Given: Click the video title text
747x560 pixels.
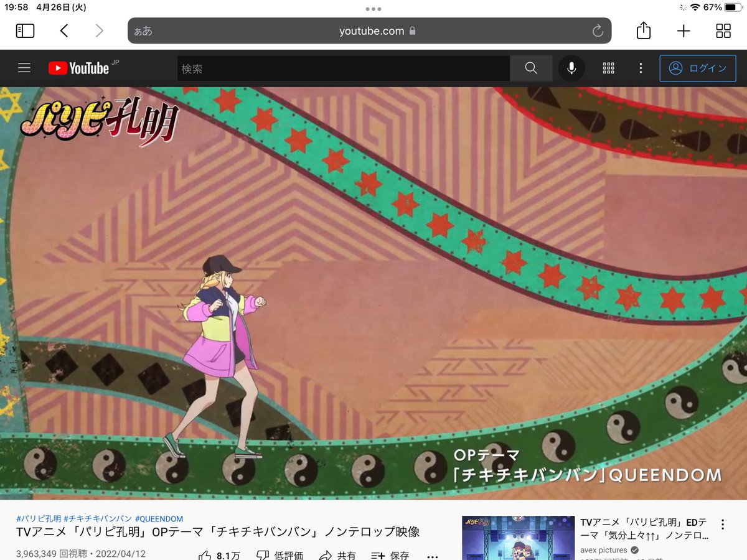Looking at the screenshot, I should [x=218, y=532].
